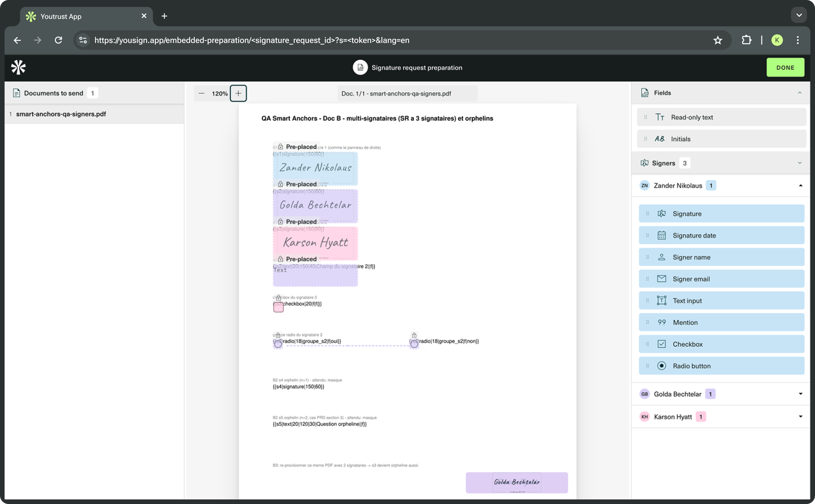Click the lock icon above the 'non' radio
815x504 pixels.
(414, 335)
